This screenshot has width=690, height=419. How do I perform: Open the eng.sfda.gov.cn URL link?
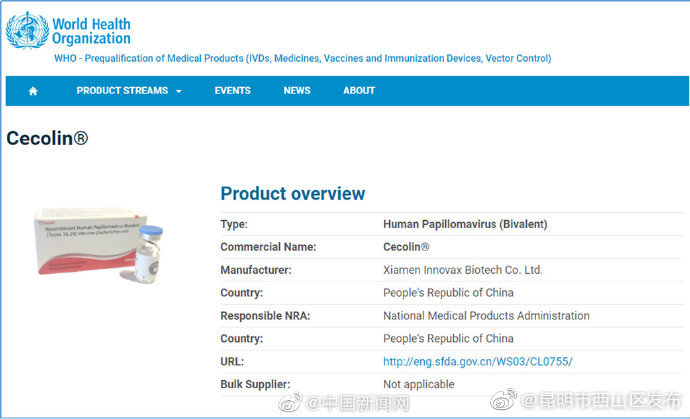click(x=478, y=361)
